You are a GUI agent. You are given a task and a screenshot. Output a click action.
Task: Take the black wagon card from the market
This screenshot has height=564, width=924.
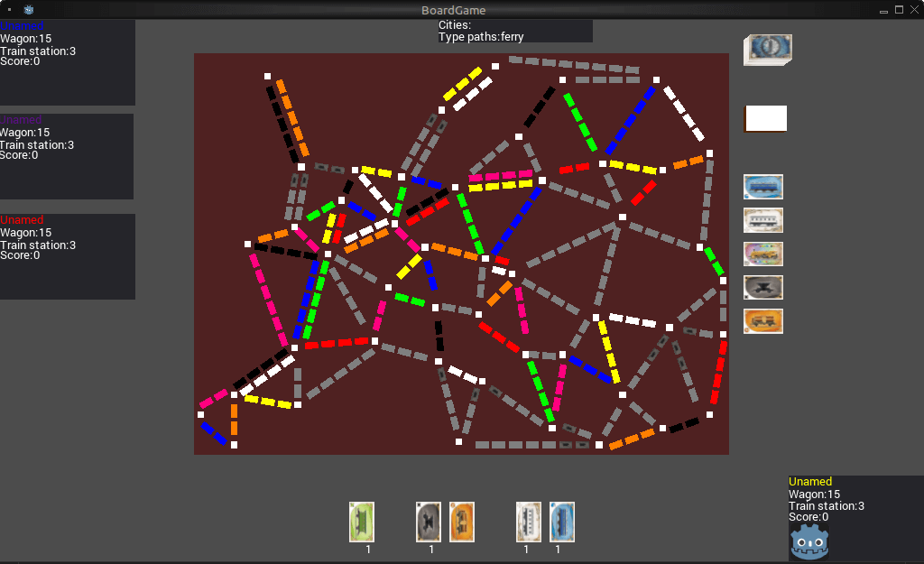point(762,287)
